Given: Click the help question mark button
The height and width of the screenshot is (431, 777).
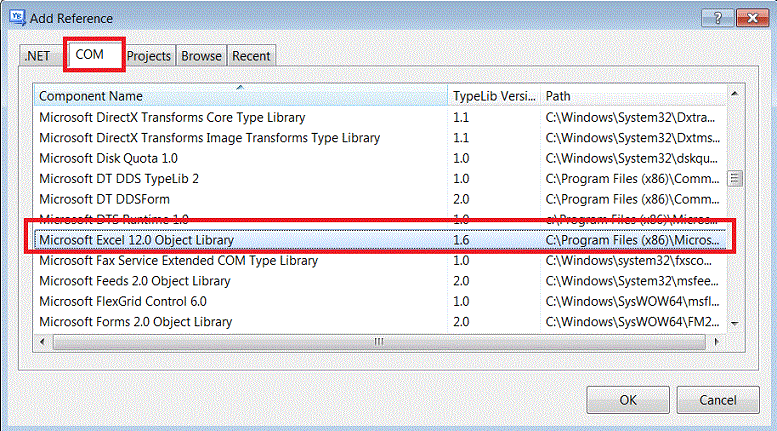Looking at the screenshot, I should (x=718, y=18).
